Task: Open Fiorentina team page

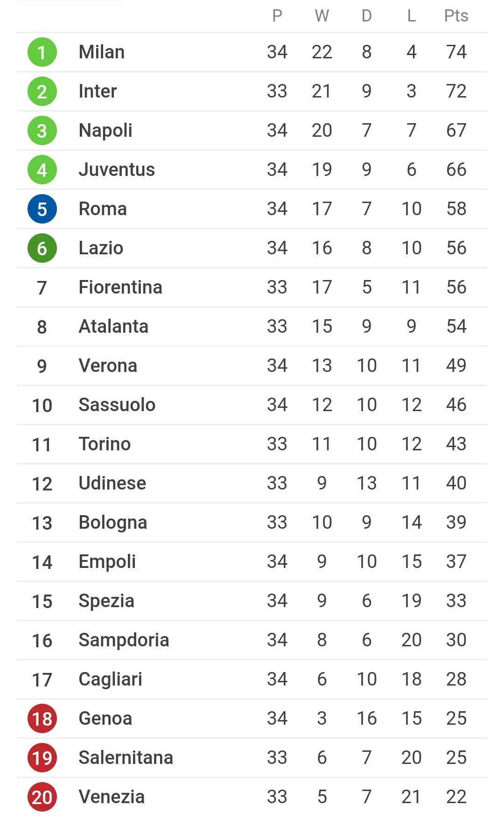Action: 120,287
